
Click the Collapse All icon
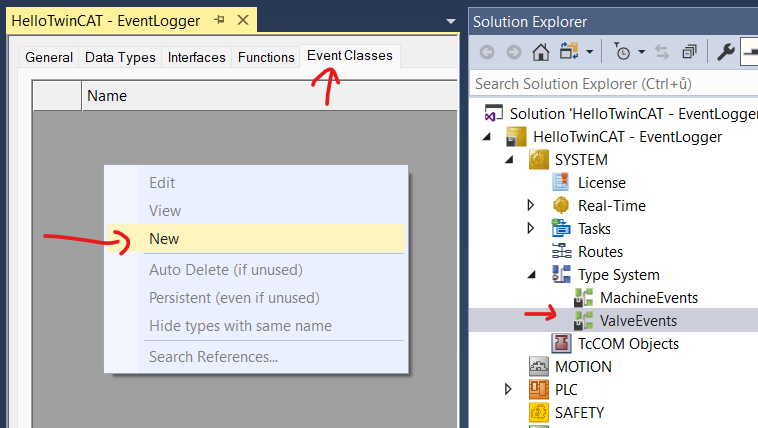tap(689, 52)
